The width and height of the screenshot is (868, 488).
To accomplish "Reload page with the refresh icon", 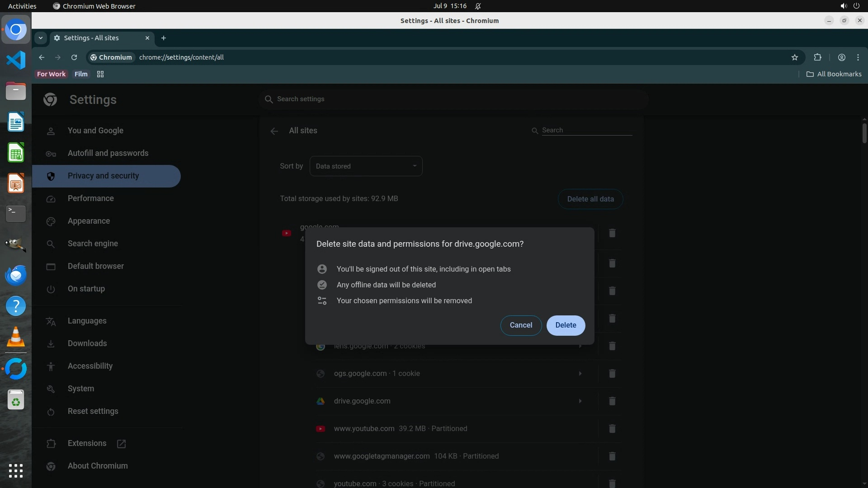I will pos(74,57).
